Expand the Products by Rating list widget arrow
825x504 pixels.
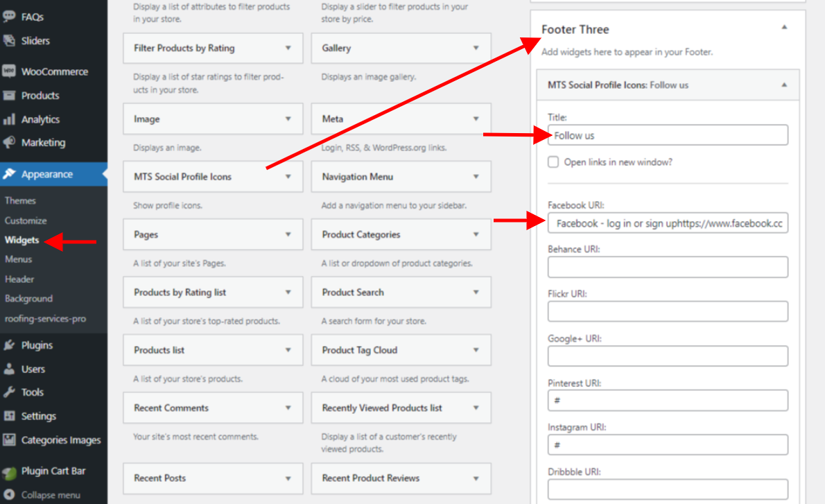pyautogui.click(x=288, y=293)
